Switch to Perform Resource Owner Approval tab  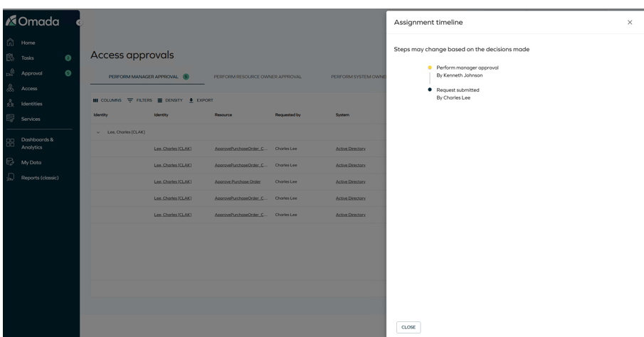[258, 77]
